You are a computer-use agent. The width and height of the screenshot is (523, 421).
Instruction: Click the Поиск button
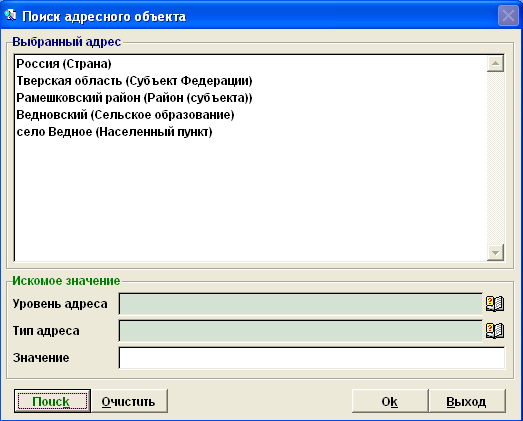(52, 401)
